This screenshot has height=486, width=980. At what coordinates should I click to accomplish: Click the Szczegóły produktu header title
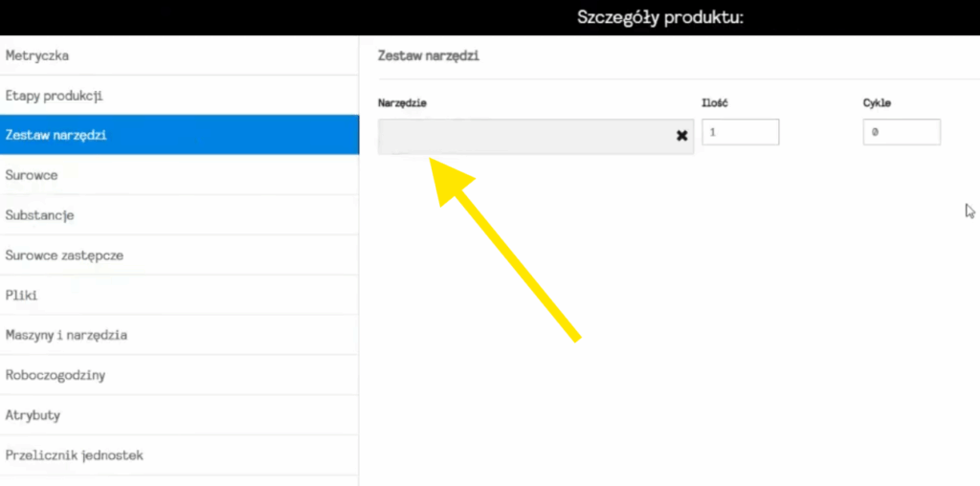tap(660, 17)
